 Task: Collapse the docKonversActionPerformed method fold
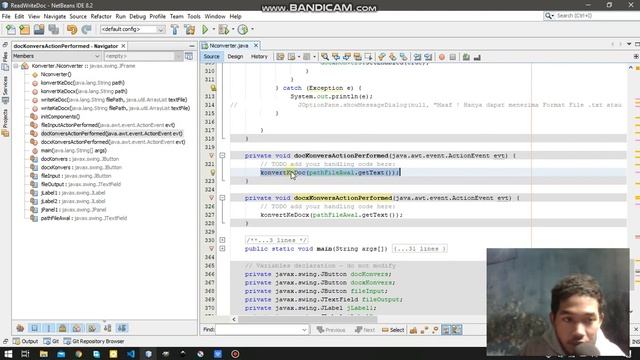222,156
